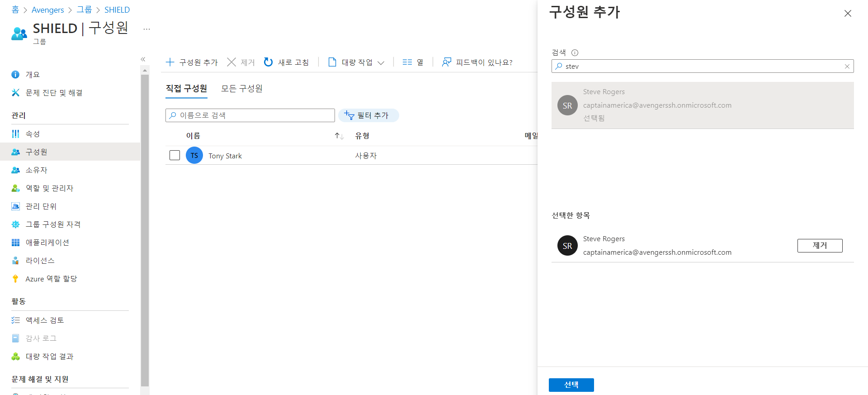Click 사용자 type cell for Tony Stark

[x=366, y=156]
